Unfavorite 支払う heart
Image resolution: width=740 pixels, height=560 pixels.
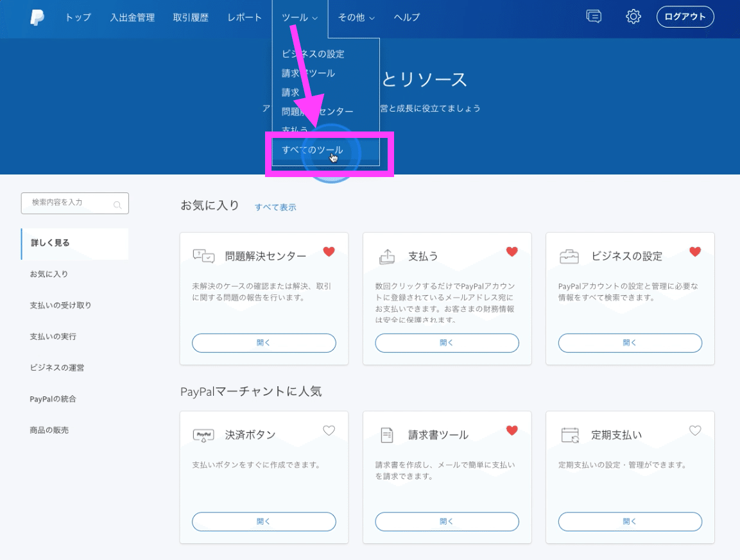pos(512,252)
